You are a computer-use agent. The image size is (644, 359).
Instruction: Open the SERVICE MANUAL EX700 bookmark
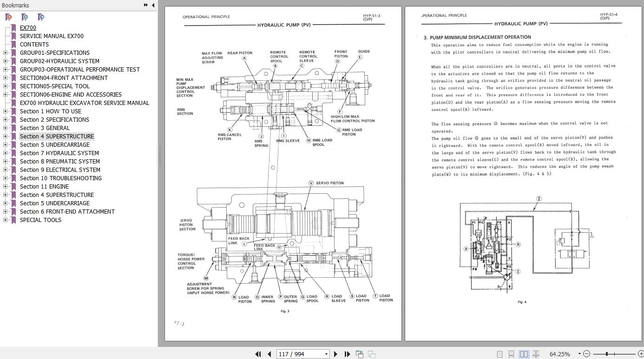coord(52,36)
